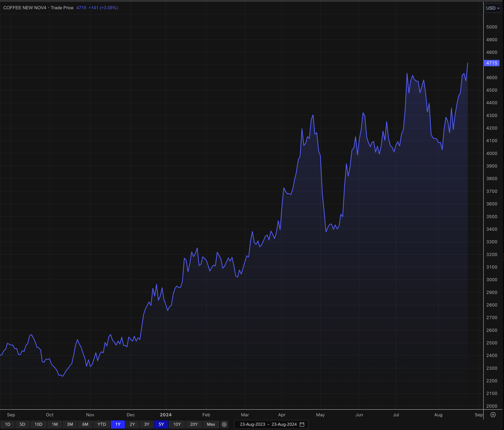
Task: Click the Dec month label on time axis
Action: point(131,415)
